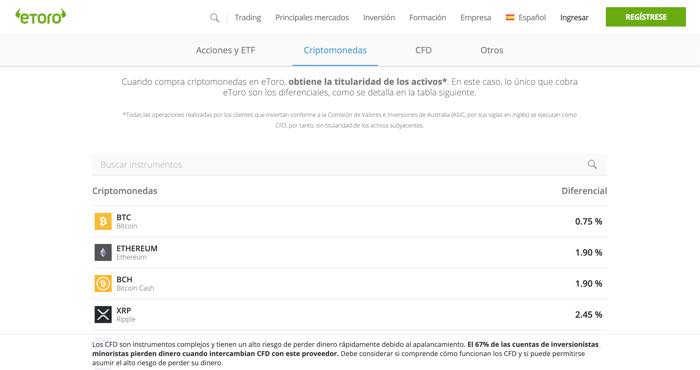Click the BCH row's 1.90 % value

click(x=588, y=283)
